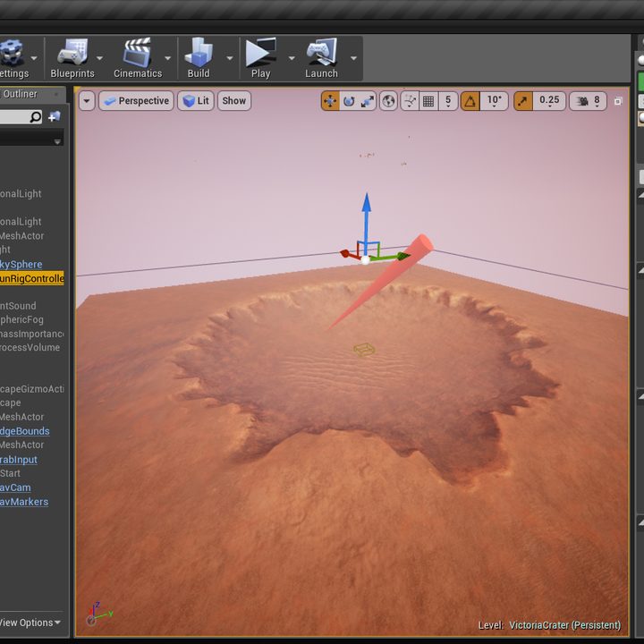
Task: Open the Cinematics toolbar button
Action: pyautogui.click(x=138, y=58)
